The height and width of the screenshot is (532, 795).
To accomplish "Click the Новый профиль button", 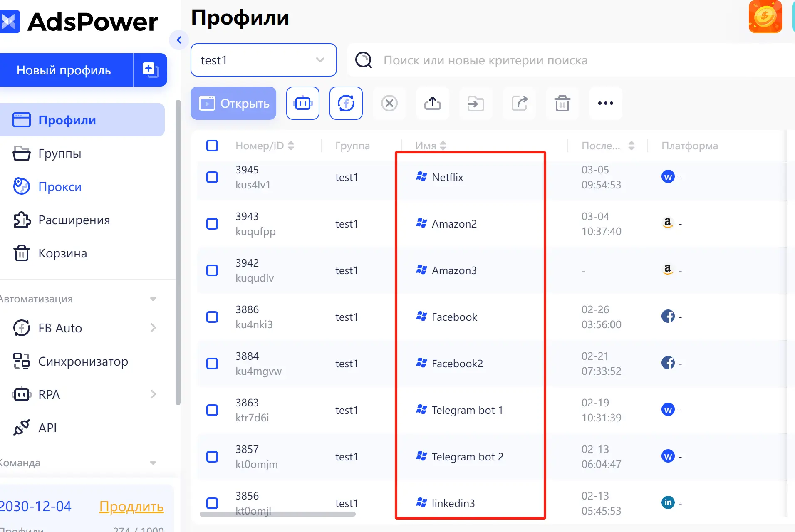I will [x=67, y=70].
